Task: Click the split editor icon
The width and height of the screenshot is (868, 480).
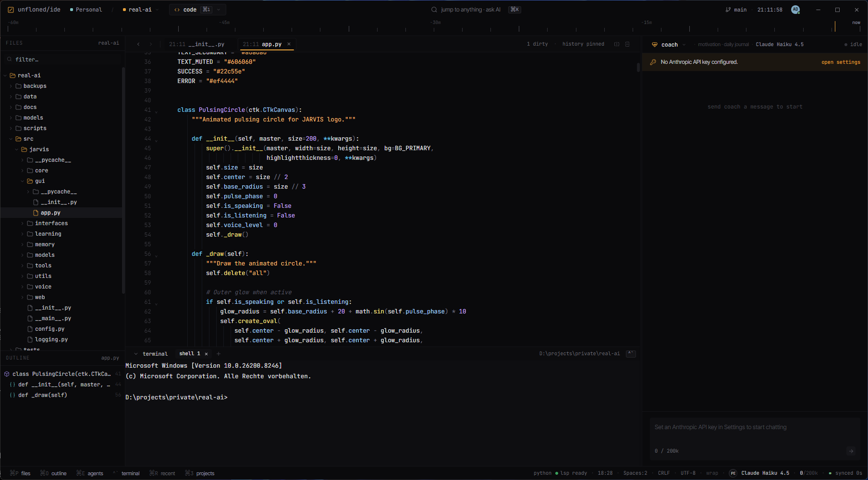Action: [617, 44]
